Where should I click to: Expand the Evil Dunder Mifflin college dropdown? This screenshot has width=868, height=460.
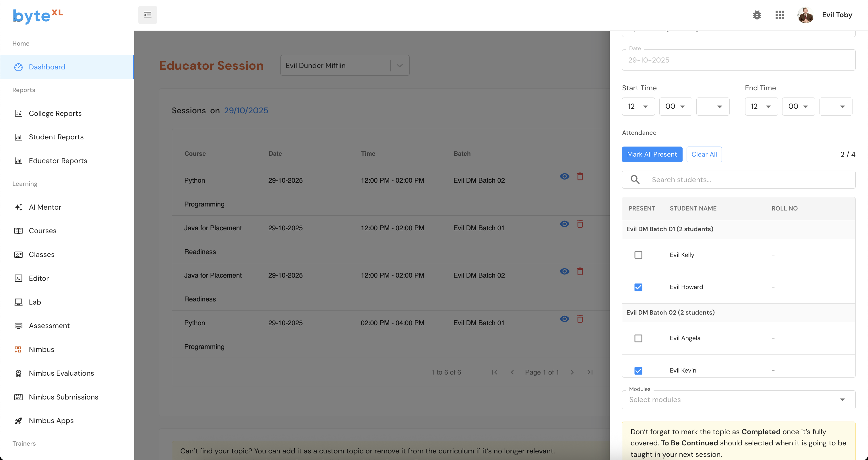400,66
